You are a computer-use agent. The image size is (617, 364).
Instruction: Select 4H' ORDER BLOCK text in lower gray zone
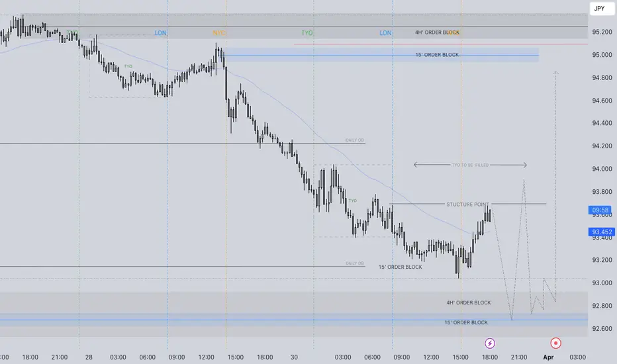[x=468, y=302]
